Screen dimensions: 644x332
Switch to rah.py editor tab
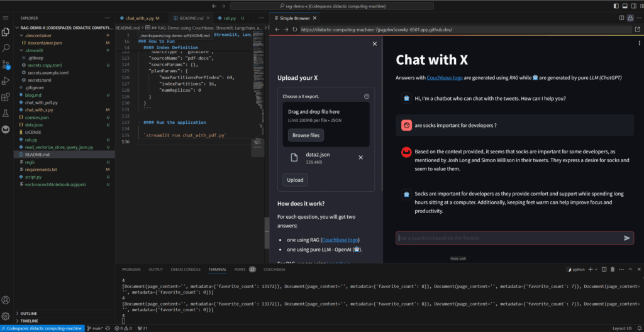click(231, 18)
